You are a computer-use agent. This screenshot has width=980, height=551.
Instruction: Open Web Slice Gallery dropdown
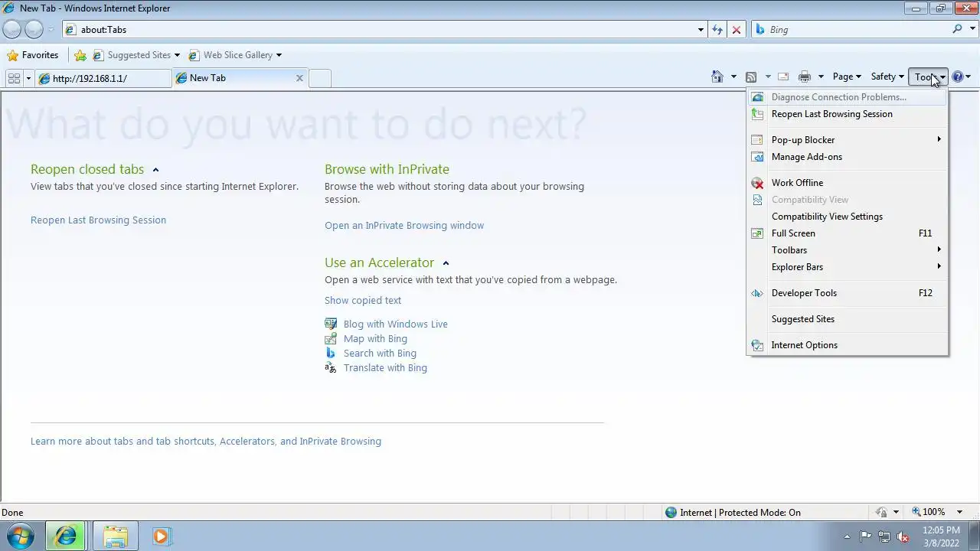click(x=279, y=55)
